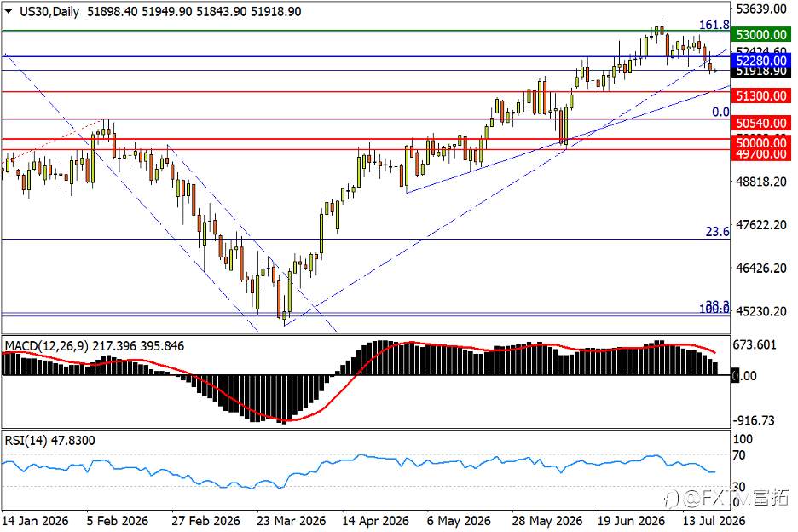This screenshot has width=798, height=532.
Task: Select the 161.8 Fibonacci level label
Action: click(x=714, y=25)
